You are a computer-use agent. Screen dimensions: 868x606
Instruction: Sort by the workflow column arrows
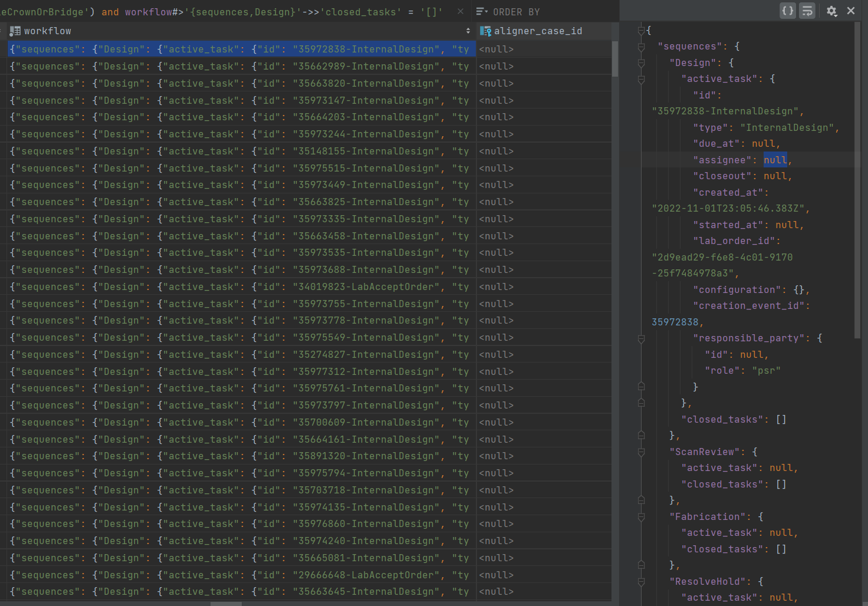[x=468, y=31]
